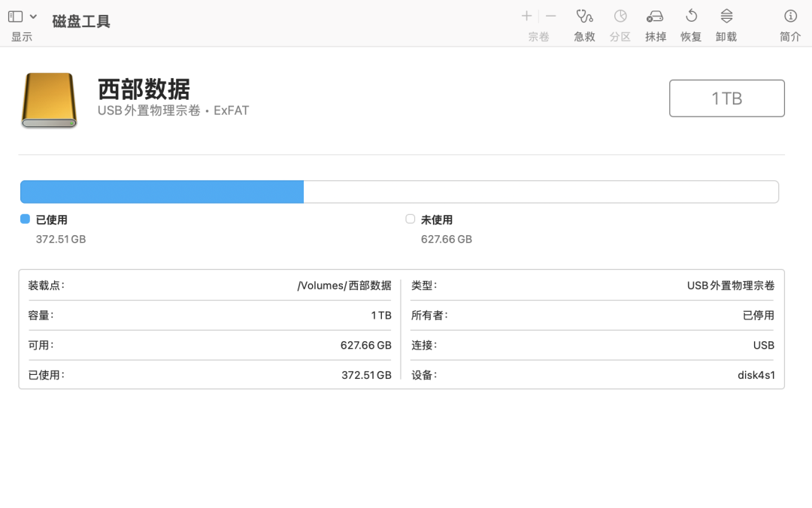
Task: Choose the Restore (恢复) icon
Action: (691, 16)
